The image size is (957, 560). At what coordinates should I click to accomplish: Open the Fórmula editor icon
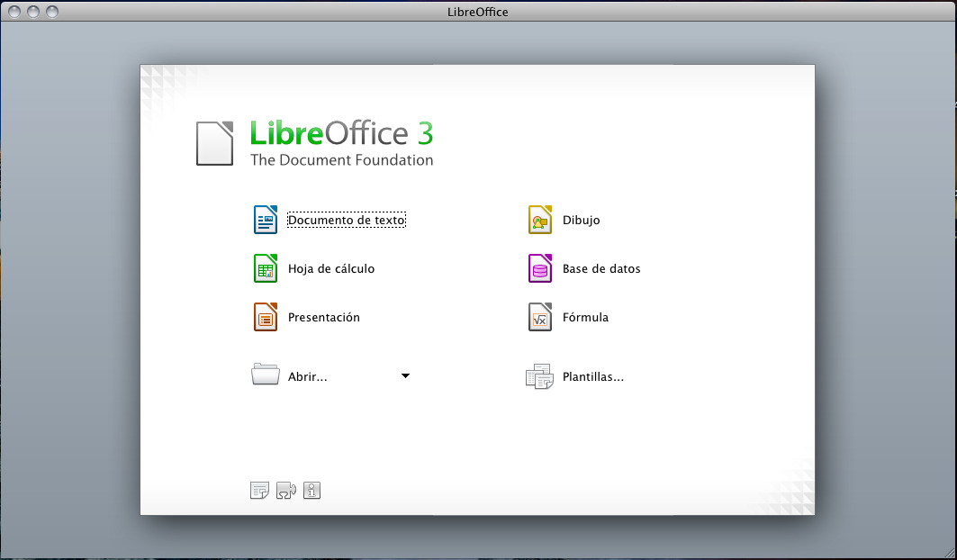tap(539, 316)
